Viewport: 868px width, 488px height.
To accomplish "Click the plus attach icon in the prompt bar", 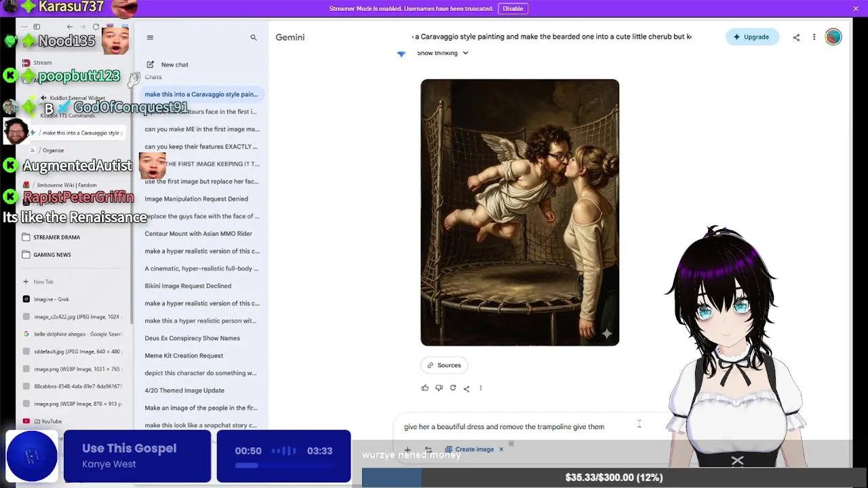I will (408, 449).
